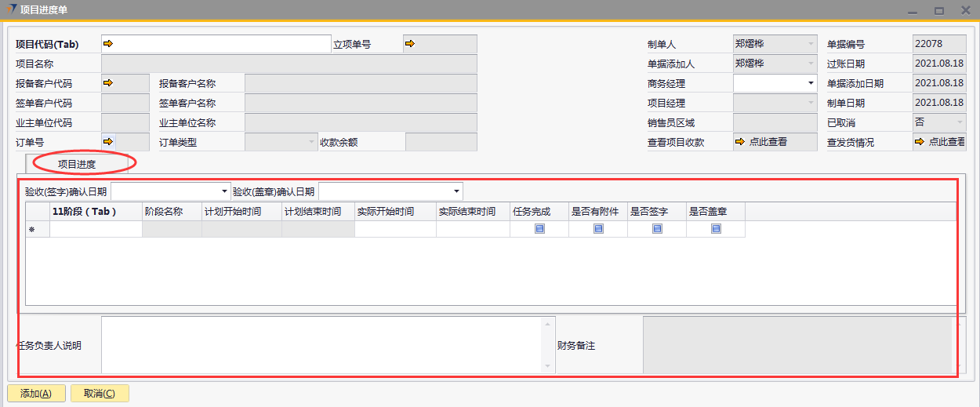Click the arrow icon beside 订单号

[109, 142]
